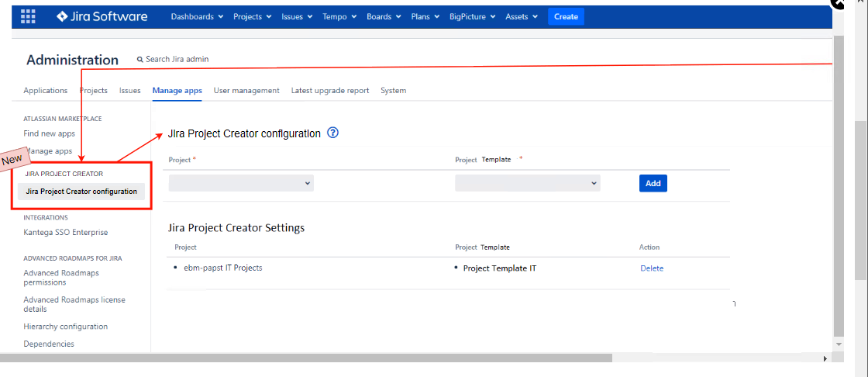Image resolution: width=868 pixels, height=377 pixels.
Task: Open the Project Template select dropdown
Action: point(528,183)
